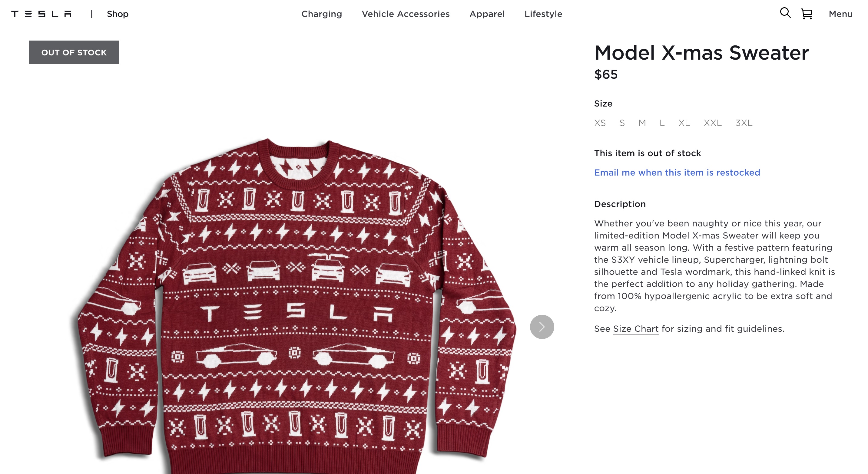Select size XS

click(600, 123)
